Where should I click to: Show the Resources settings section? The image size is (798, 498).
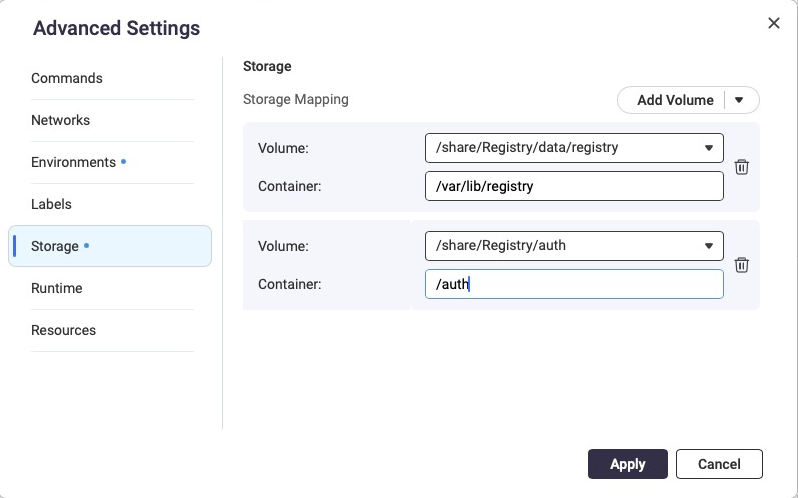[x=64, y=330]
